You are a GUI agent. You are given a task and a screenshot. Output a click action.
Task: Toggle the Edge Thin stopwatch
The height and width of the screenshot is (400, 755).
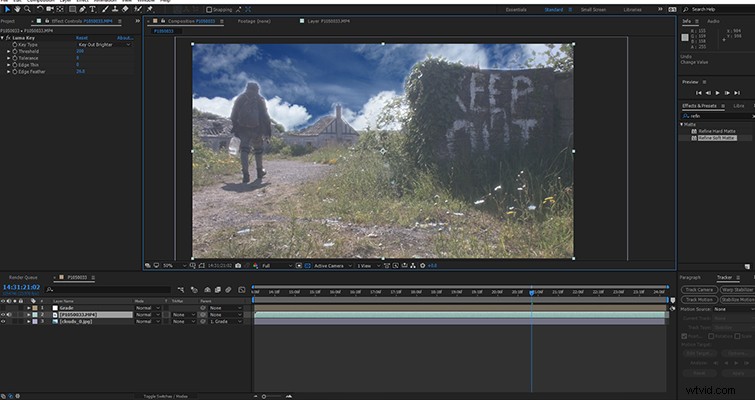(x=15, y=65)
